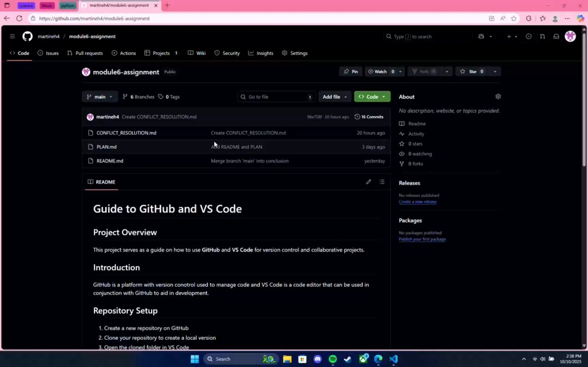Open the GitHub global navigation hamburger menu
588x367 pixels.
[x=12, y=36]
